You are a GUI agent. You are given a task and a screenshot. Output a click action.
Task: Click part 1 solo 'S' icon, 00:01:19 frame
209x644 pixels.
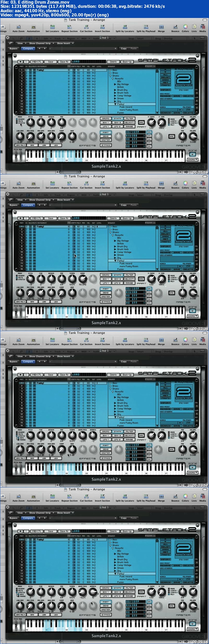coord(30,70)
